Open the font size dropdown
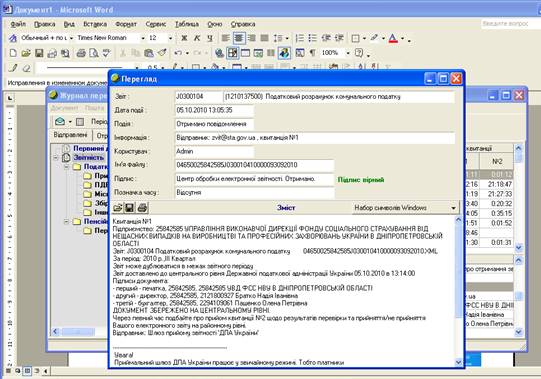Image resolution: width=541 pixels, height=379 pixels. (x=170, y=38)
